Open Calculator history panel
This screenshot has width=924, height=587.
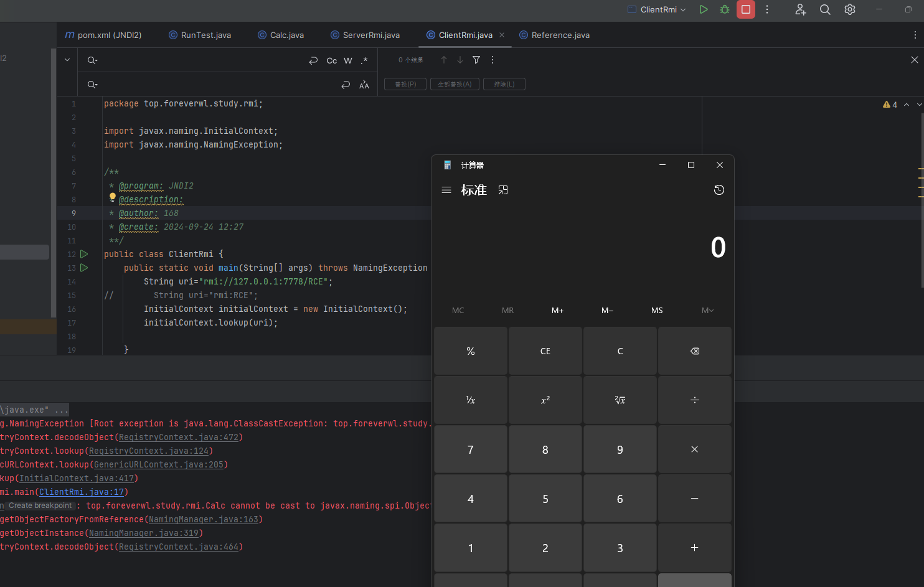[719, 190]
